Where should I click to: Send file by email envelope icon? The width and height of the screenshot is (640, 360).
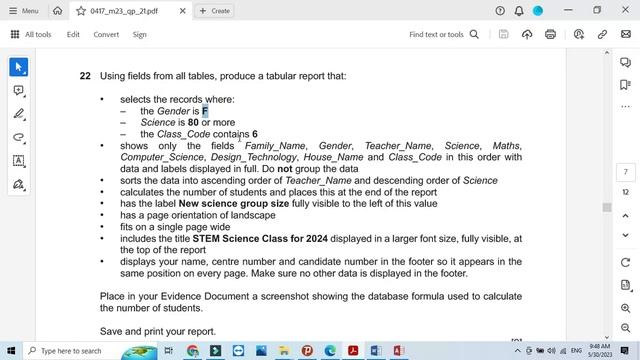626,34
